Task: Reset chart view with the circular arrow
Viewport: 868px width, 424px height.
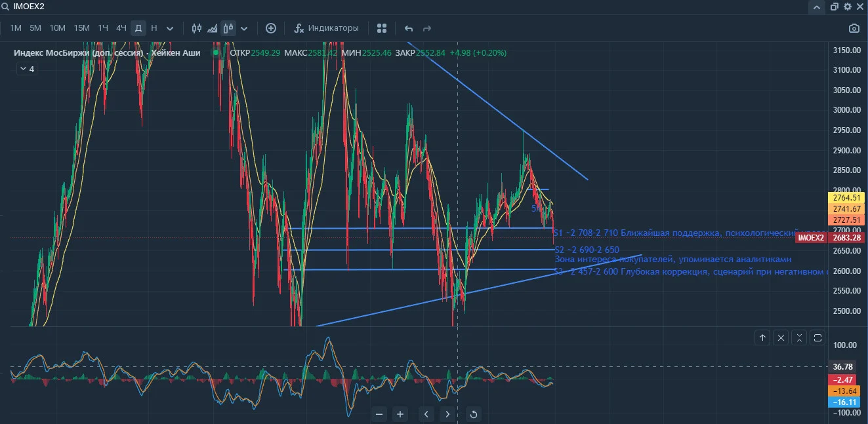Action: (x=473, y=414)
